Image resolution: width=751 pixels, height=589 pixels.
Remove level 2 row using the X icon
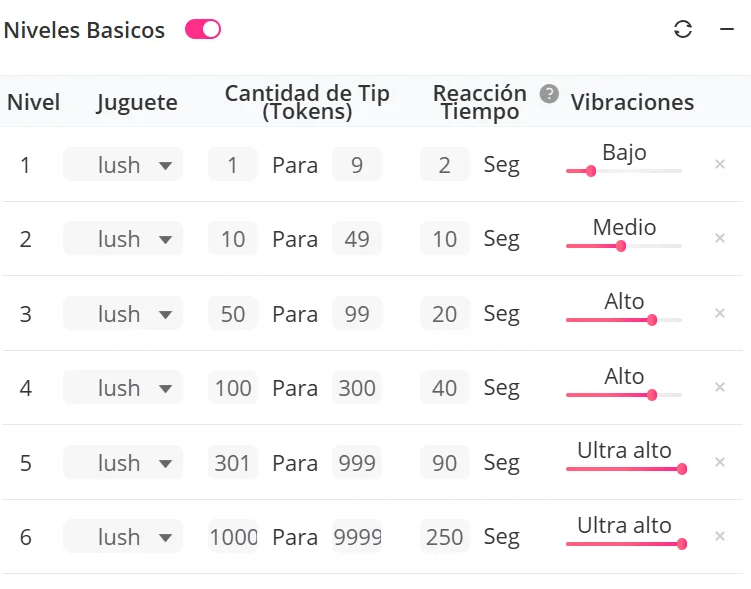click(720, 238)
